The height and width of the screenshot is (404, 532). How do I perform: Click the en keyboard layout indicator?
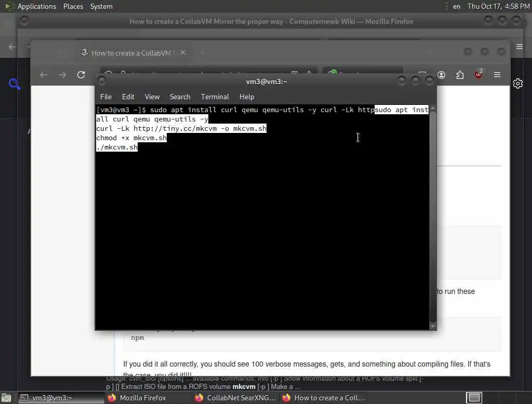pyautogui.click(x=457, y=6)
